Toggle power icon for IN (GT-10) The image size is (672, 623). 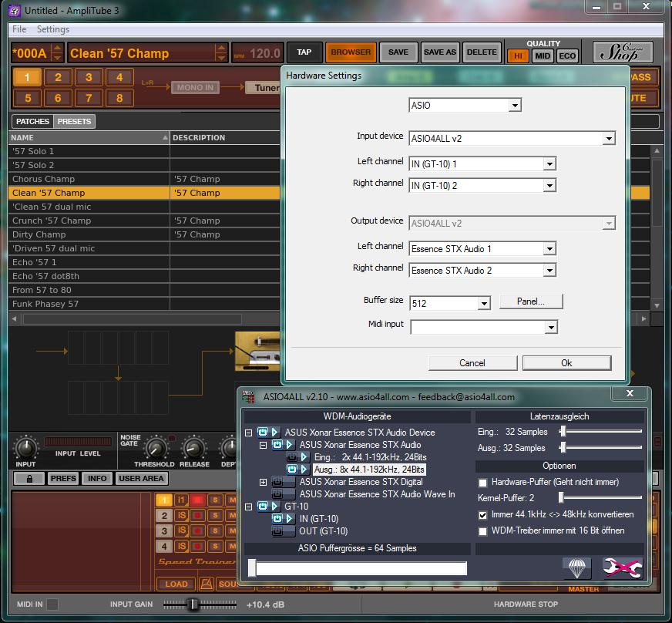click(x=277, y=519)
